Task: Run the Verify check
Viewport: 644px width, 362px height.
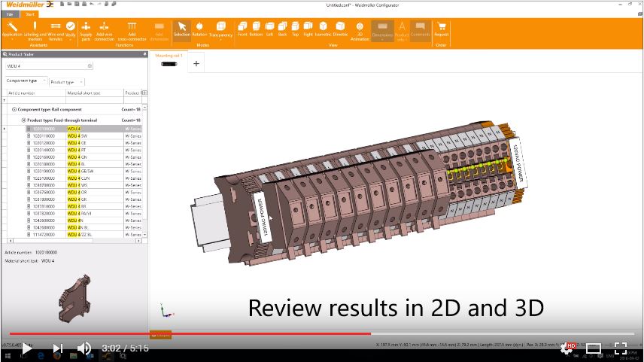Action: point(71,29)
